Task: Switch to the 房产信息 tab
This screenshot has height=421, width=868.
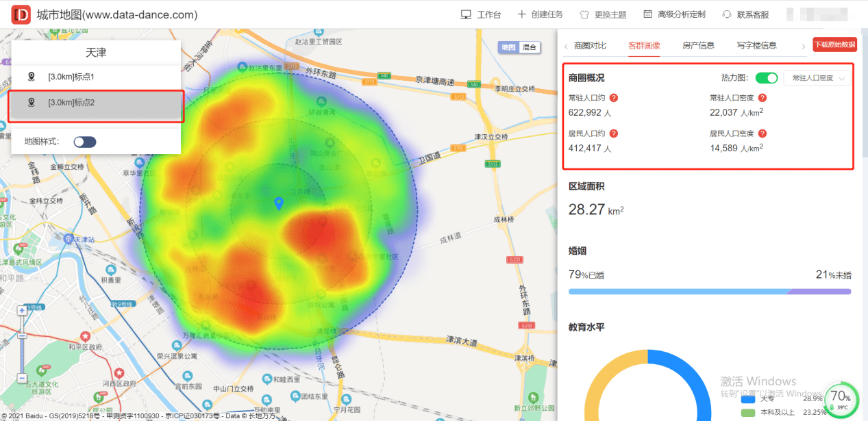Action: pyautogui.click(x=698, y=46)
